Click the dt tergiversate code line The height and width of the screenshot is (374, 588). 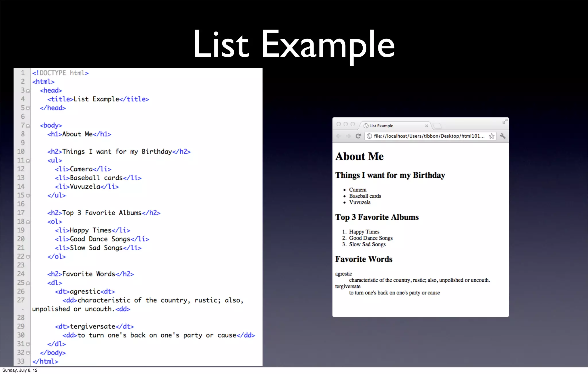[94, 327]
